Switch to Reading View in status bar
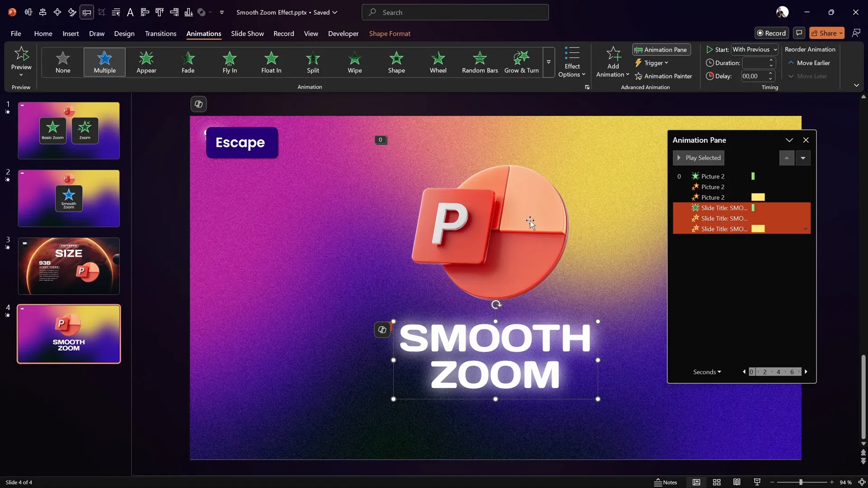This screenshot has height=488, width=868. (x=737, y=482)
